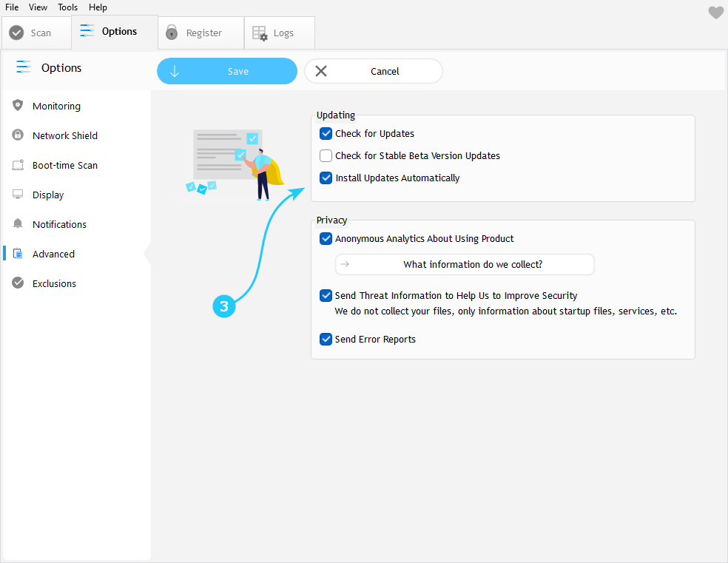The height and width of the screenshot is (563, 728).
Task: Disable Install Updates Automatically
Action: 326,178
